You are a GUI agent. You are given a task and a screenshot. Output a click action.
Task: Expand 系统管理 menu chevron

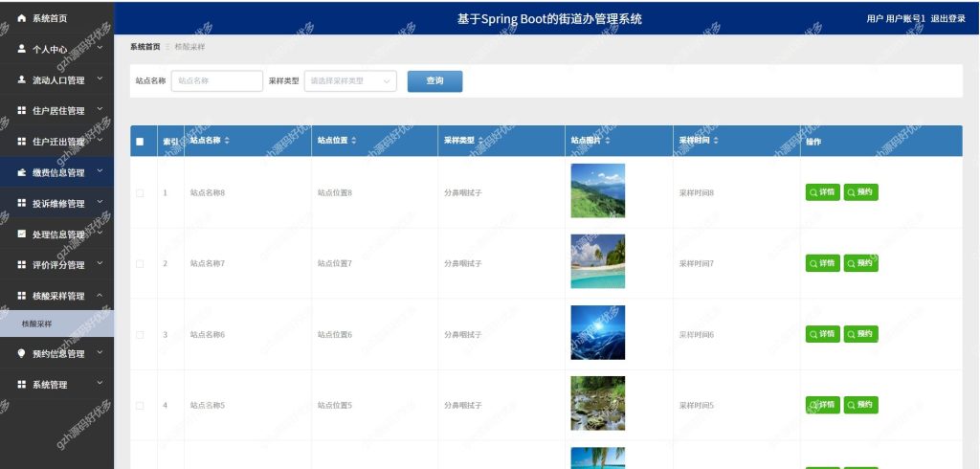coord(100,383)
